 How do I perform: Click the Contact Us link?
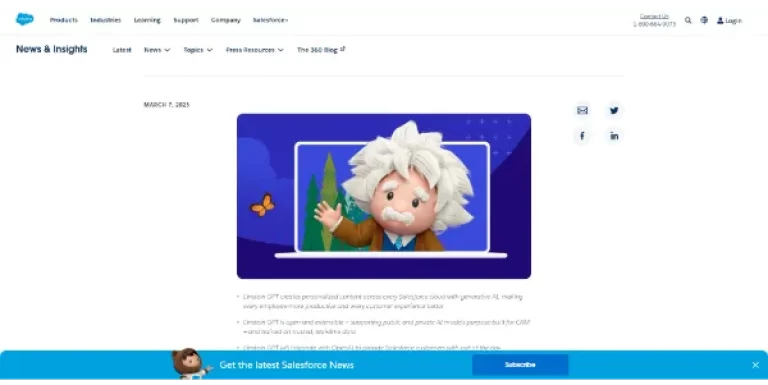pyautogui.click(x=654, y=16)
